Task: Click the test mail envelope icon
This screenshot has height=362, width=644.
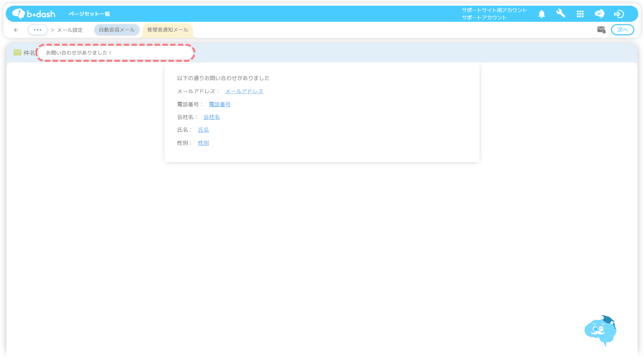Action: [x=601, y=30]
